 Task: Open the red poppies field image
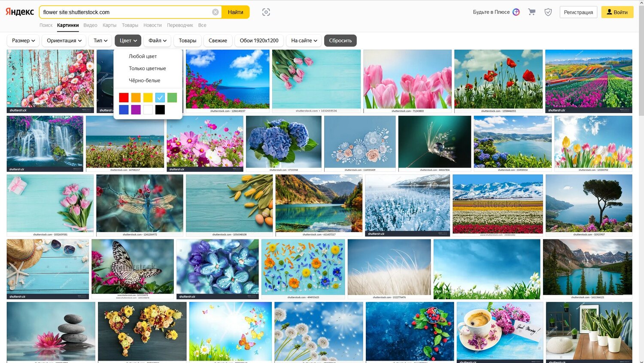tap(498, 81)
